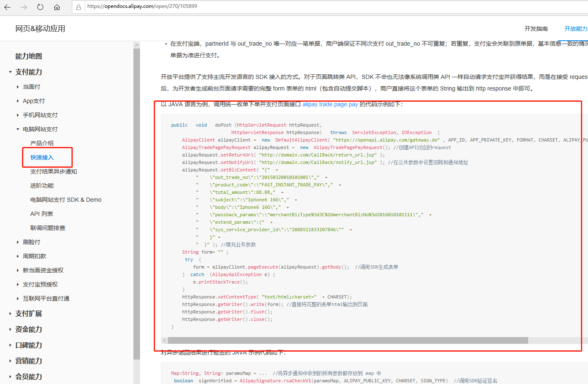Click the setNotifyUrl code line
The image size is (588, 384).
pyautogui.click(x=325, y=162)
